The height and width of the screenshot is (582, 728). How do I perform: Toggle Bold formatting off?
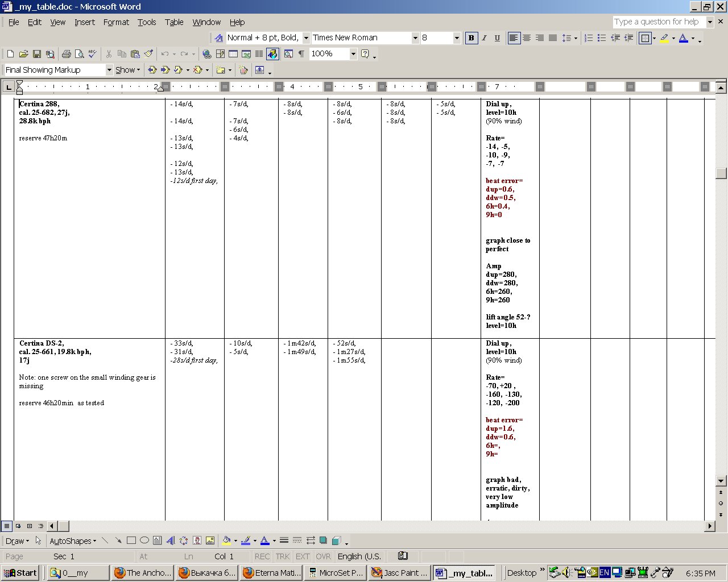[471, 38]
